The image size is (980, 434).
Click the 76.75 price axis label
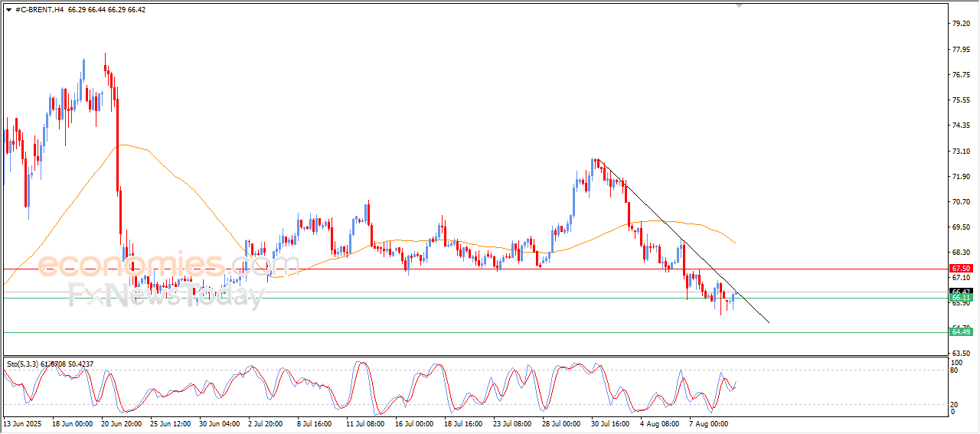point(961,75)
